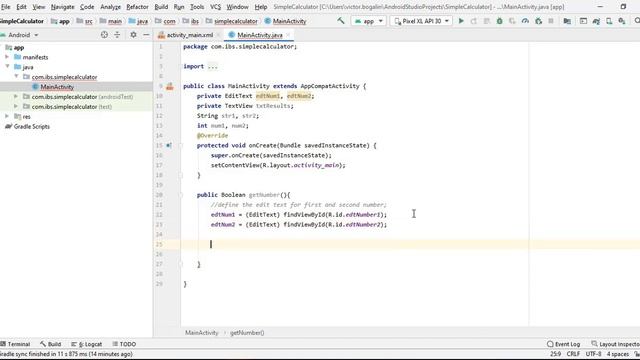Screen dimensions: 640x360
Task: Open AVD Manager device icon
Action: [609, 21]
